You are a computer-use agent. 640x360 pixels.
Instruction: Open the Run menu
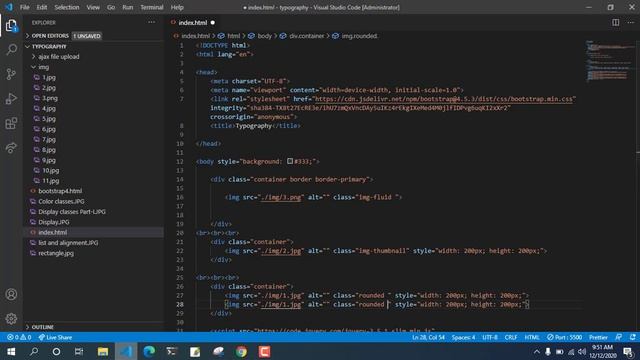tap(128, 7)
